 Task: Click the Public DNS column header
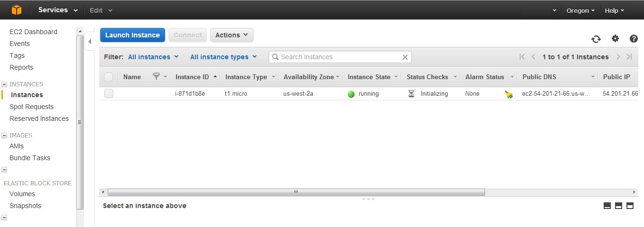pos(539,77)
